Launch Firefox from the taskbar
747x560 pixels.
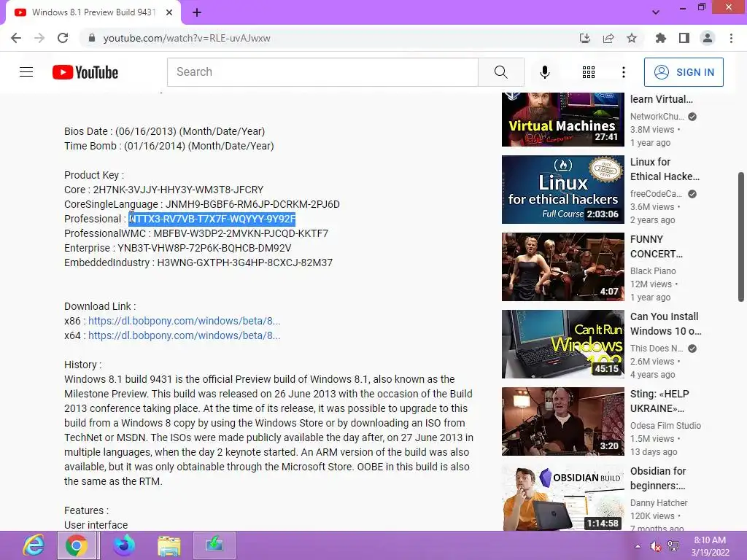(124, 545)
